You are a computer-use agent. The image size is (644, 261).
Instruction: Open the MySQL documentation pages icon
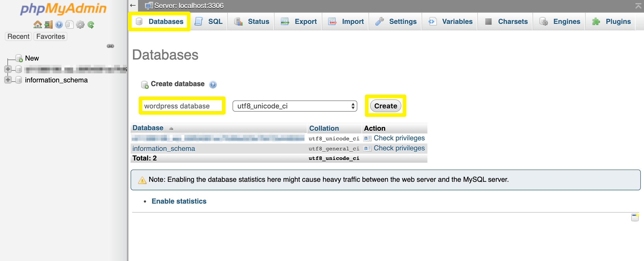click(x=69, y=25)
